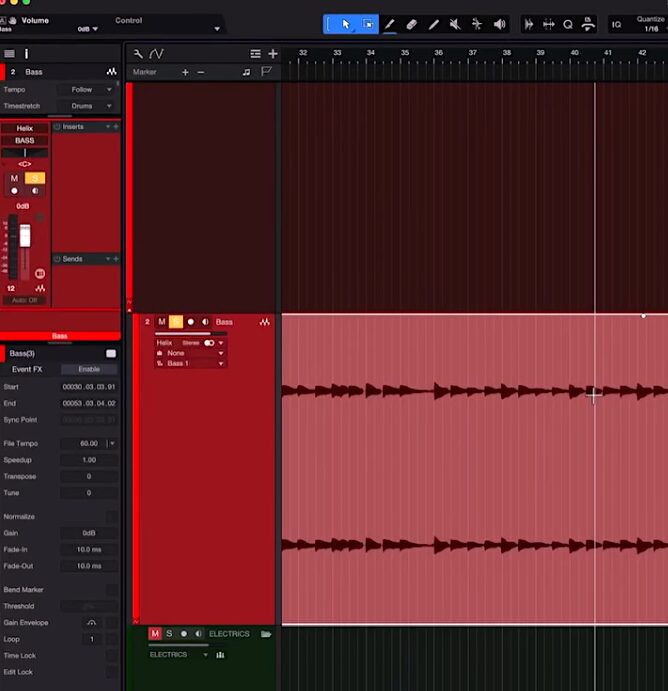The height and width of the screenshot is (691, 668).
Task: Select the Range tool
Action: [x=368, y=24]
